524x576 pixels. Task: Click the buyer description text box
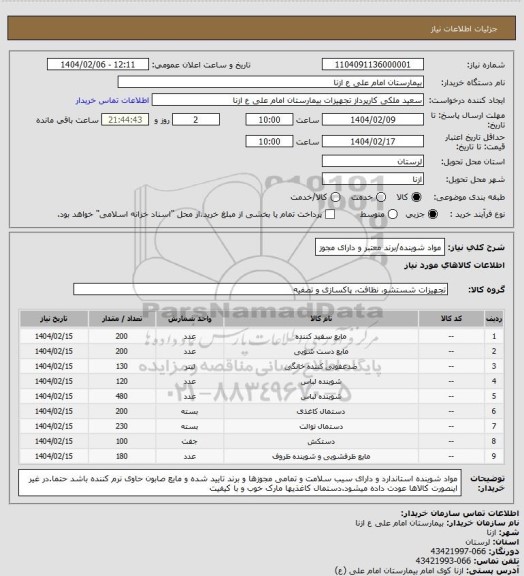pos(240,482)
